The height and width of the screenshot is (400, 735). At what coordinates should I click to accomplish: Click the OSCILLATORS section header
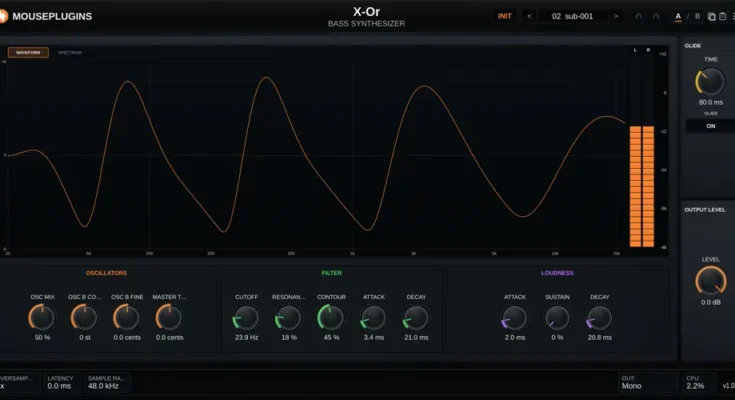106,273
